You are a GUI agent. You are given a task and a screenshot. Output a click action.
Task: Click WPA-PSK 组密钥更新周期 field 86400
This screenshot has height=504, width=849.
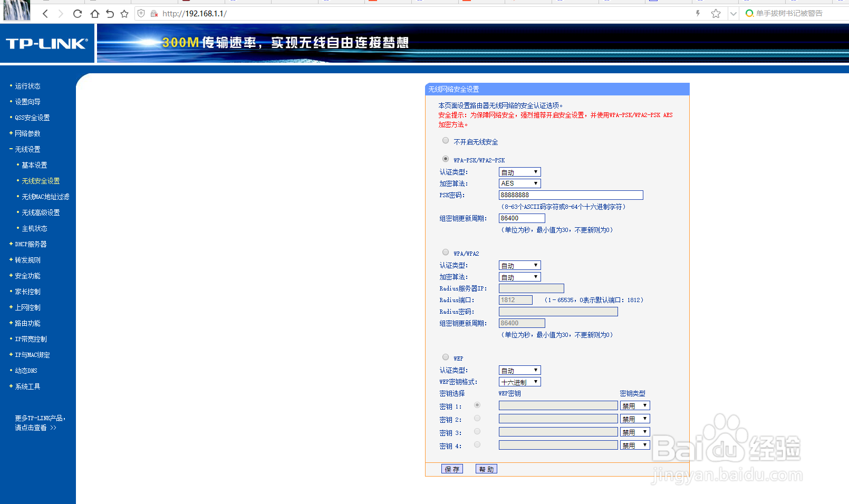click(522, 218)
